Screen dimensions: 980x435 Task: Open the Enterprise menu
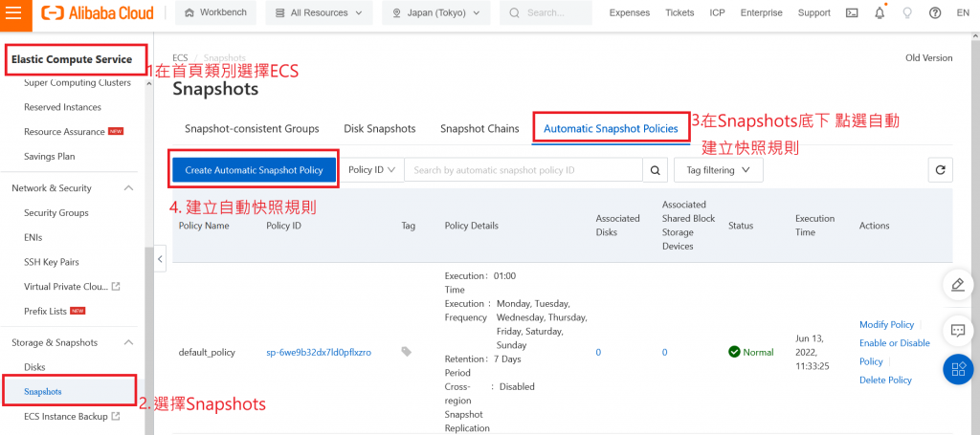coord(761,12)
